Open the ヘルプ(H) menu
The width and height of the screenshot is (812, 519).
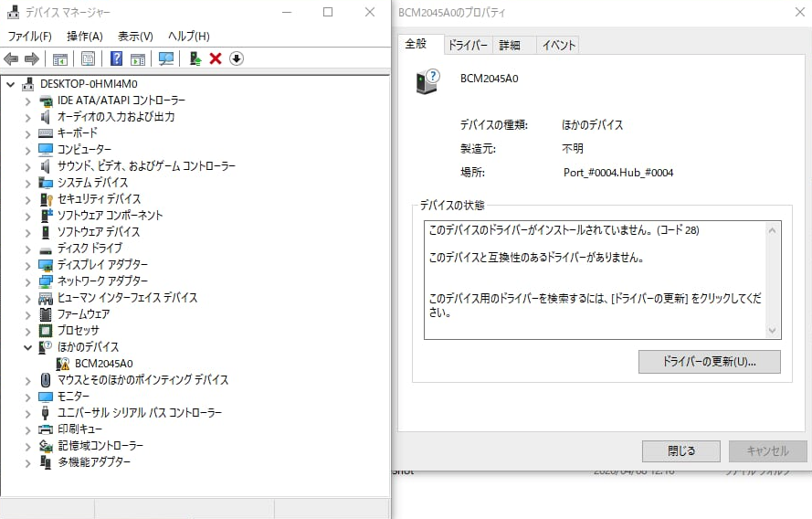[188, 37]
